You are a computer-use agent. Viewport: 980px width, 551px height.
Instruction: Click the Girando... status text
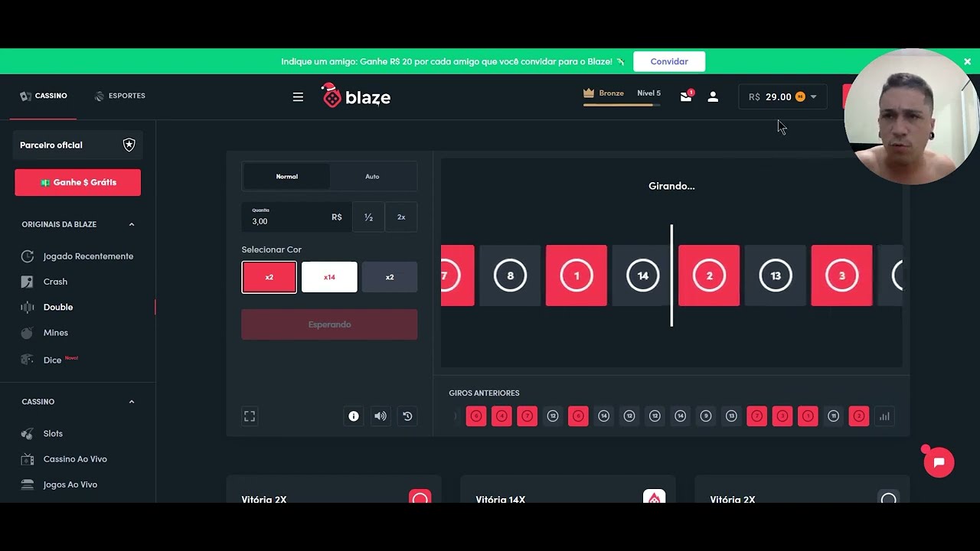(671, 186)
